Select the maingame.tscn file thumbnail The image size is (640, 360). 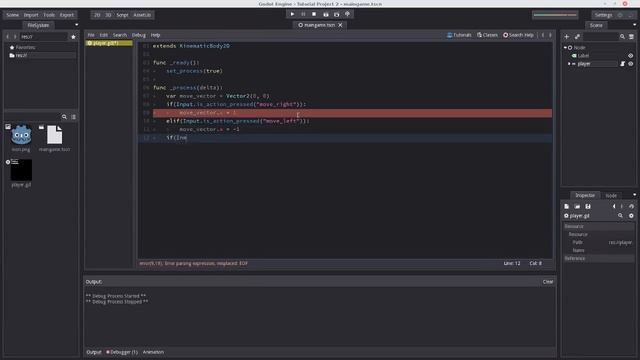click(x=54, y=135)
